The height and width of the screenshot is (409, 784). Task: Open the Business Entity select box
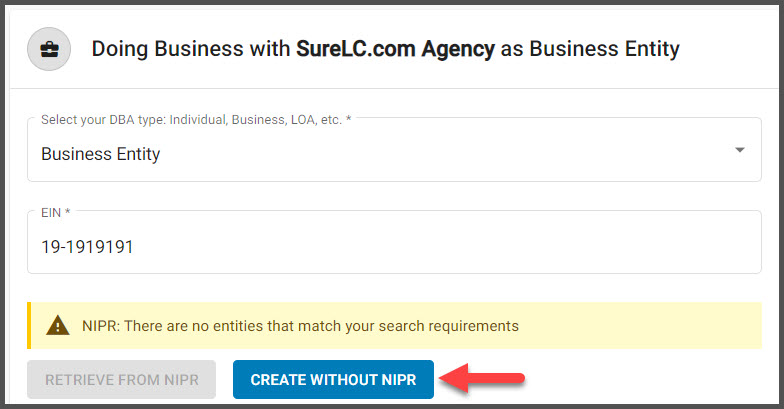394,150
